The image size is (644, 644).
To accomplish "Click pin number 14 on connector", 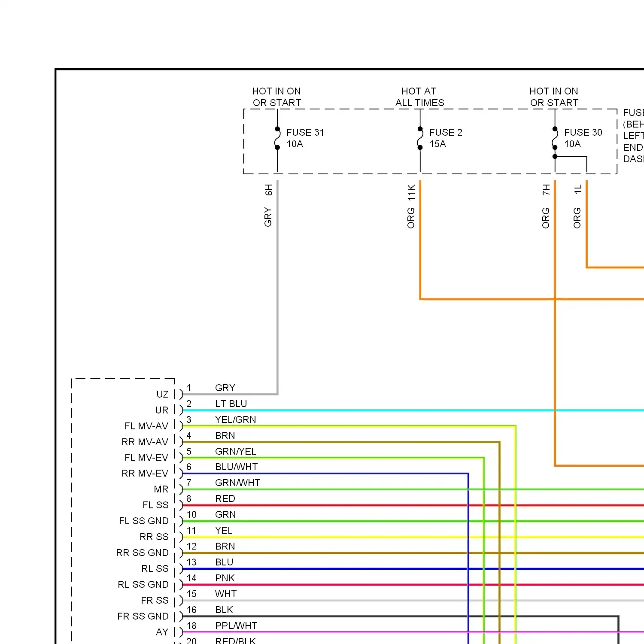I will click(191, 578).
